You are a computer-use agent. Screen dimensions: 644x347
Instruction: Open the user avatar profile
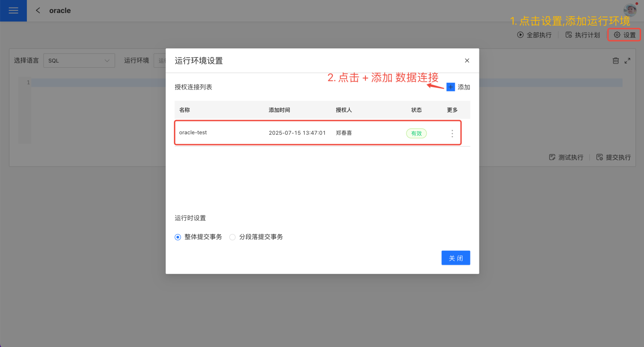[630, 10]
